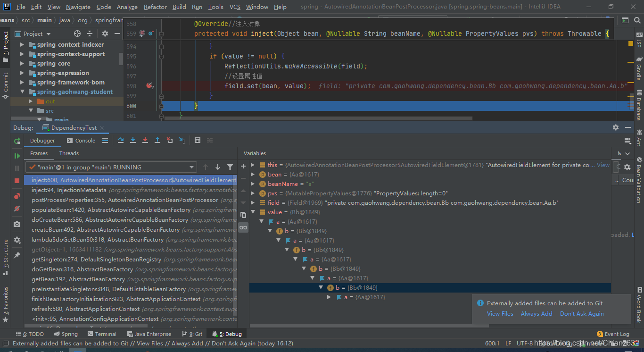Open the Project view dropdown
Screen dimensions: 644x352
click(x=33, y=34)
